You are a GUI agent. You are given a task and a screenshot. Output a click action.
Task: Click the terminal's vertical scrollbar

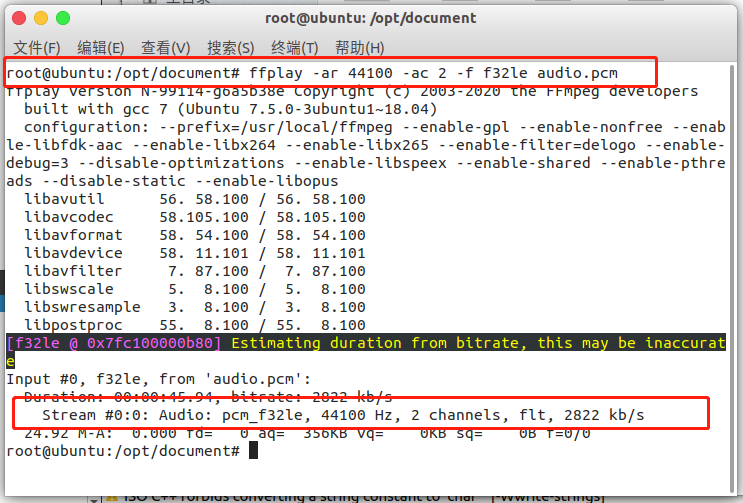pos(731,279)
